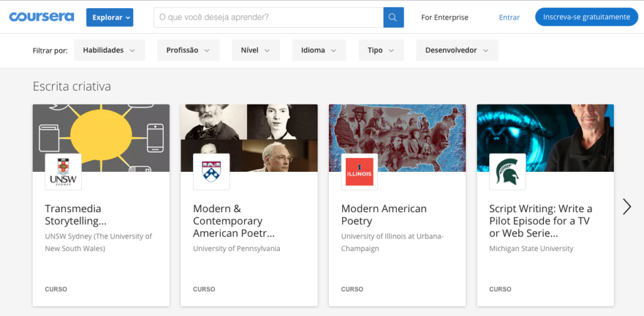
Task: Click the UNSW Sydney logo
Action: [x=64, y=172]
